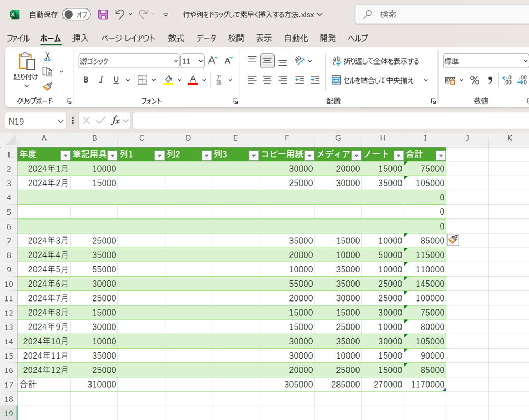Screen dimensions: 529x420
Task: Click the phonetic guide (ふりがな) icon
Action: tap(219, 80)
